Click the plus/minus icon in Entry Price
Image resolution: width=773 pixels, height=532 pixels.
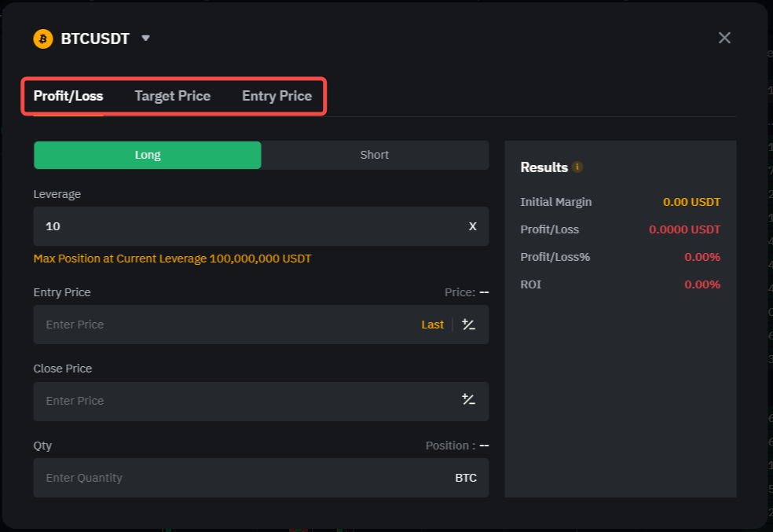tap(468, 325)
